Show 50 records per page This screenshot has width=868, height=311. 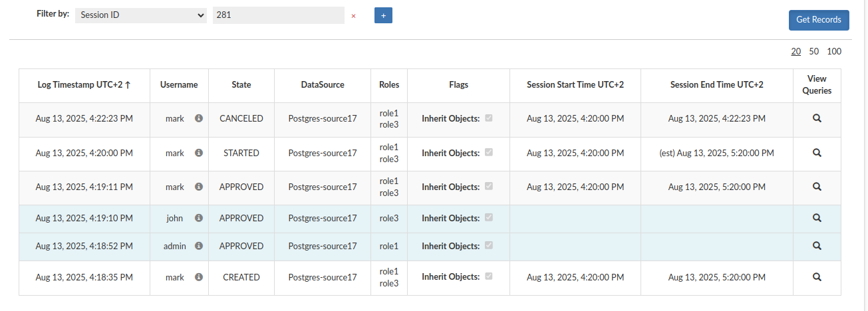814,51
